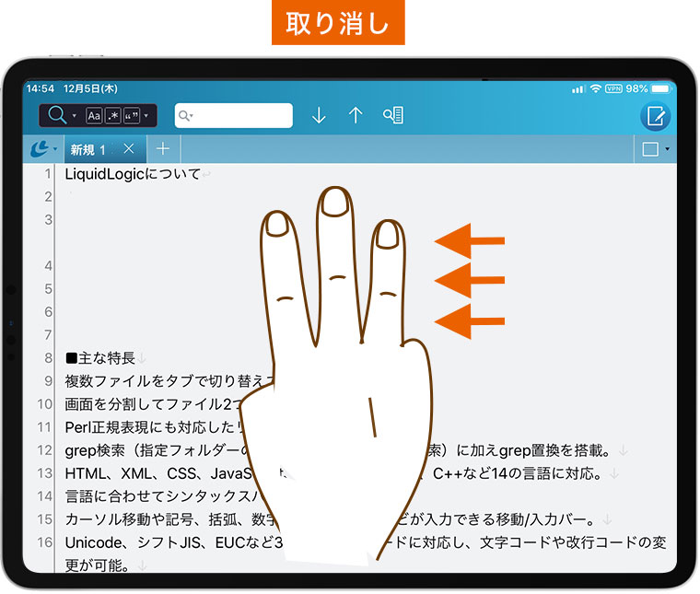
Task: Click the text 'LiquidLogicについて'
Action: tap(133, 174)
